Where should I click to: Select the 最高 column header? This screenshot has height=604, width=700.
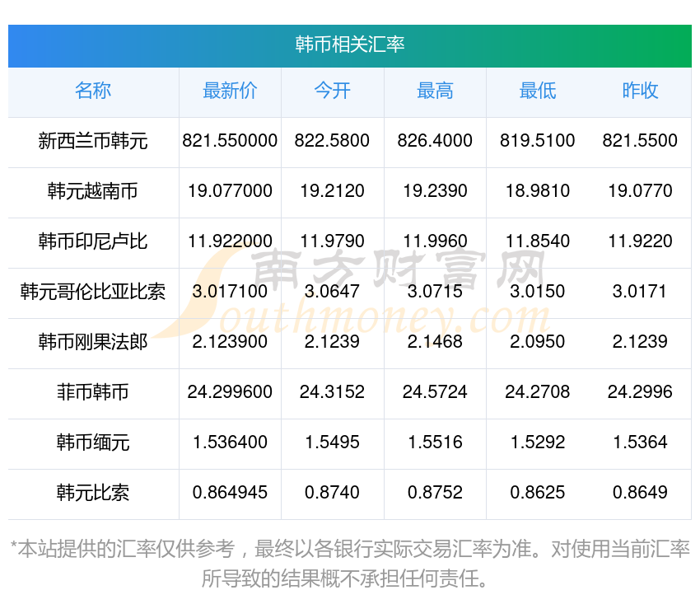(x=435, y=91)
